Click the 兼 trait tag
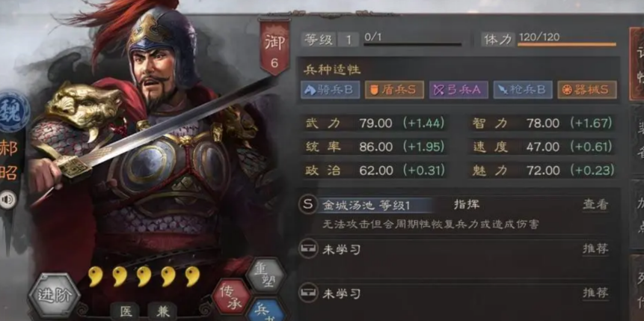The image size is (644, 321). click(162, 311)
